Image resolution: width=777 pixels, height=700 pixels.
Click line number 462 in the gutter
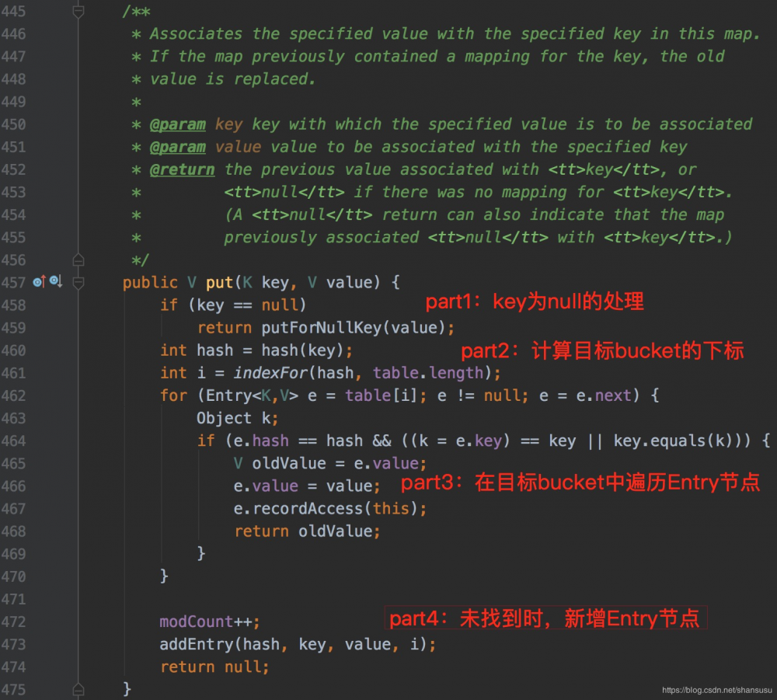point(13,395)
